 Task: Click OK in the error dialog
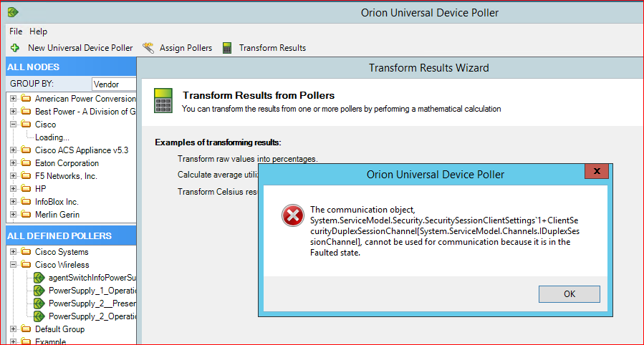pos(569,294)
